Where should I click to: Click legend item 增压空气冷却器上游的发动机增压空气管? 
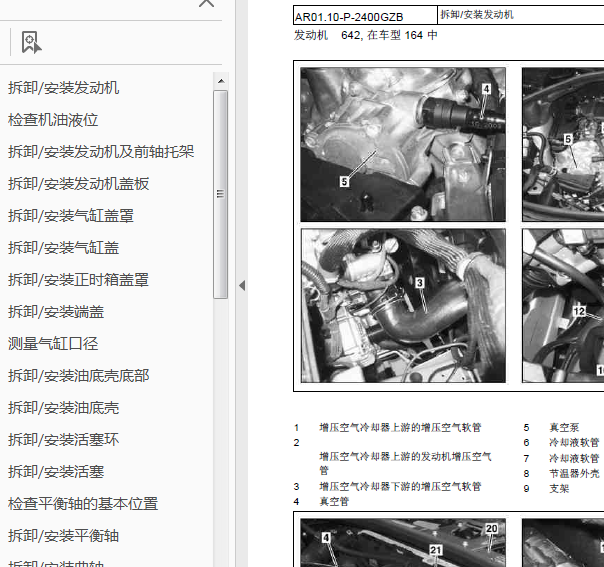405,463
